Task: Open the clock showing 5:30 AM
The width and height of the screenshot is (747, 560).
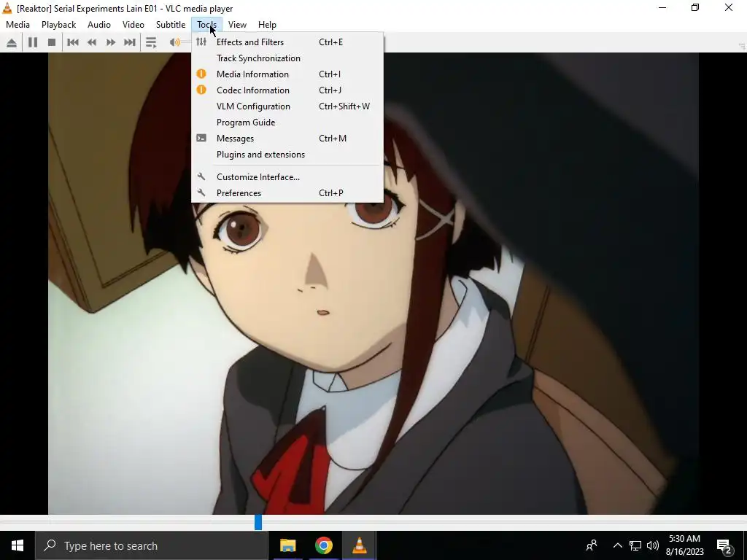Action: [684, 545]
